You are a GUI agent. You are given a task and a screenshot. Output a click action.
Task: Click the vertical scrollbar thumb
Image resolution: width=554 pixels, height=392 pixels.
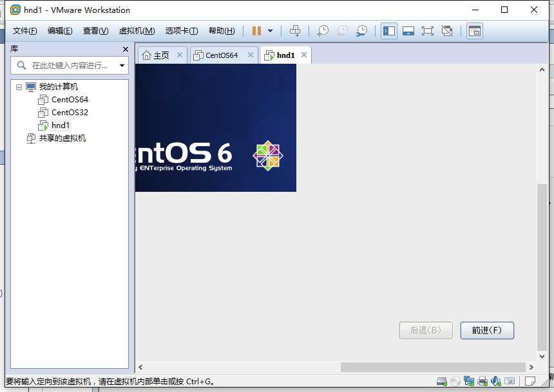(x=542, y=267)
